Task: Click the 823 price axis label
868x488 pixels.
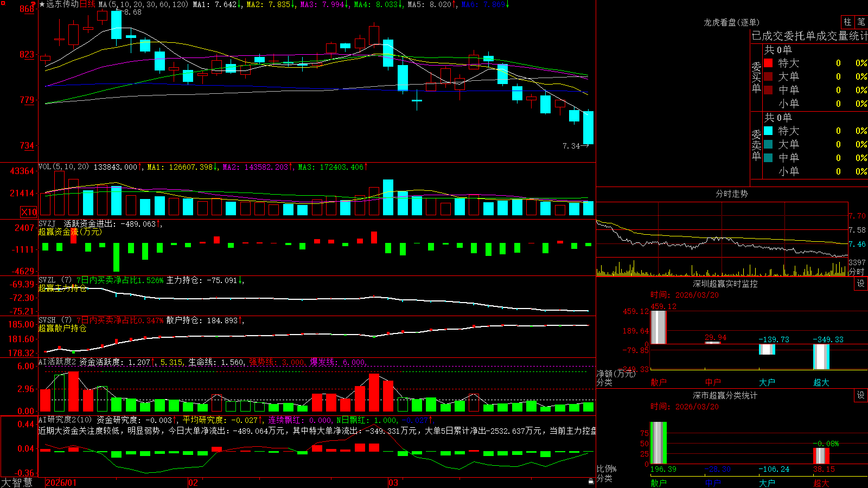Action: pos(27,54)
